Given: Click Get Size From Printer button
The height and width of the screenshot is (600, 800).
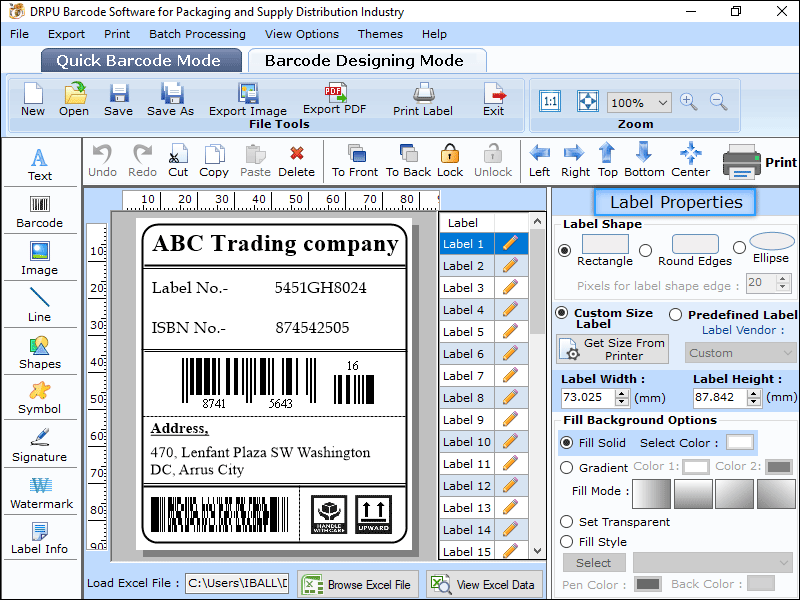Looking at the screenshot, I should coord(612,349).
